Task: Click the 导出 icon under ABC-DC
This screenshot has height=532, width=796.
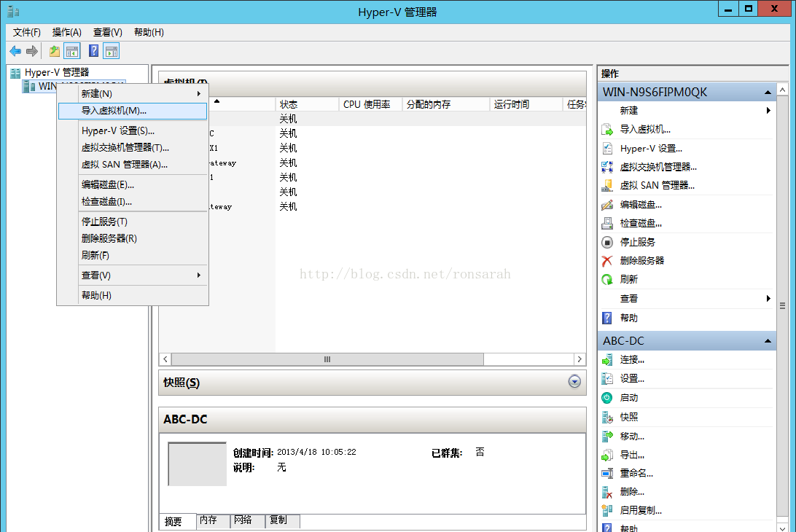Action: pos(607,455)
